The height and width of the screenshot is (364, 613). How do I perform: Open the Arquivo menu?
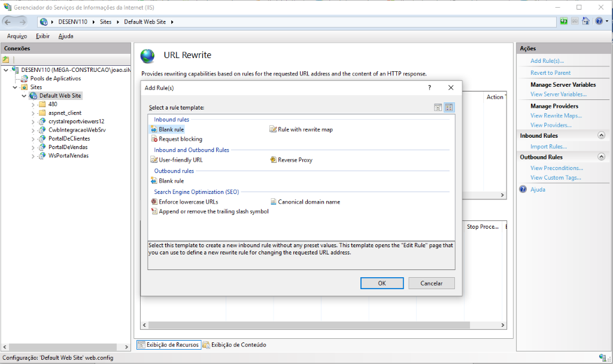click(17, 36)
